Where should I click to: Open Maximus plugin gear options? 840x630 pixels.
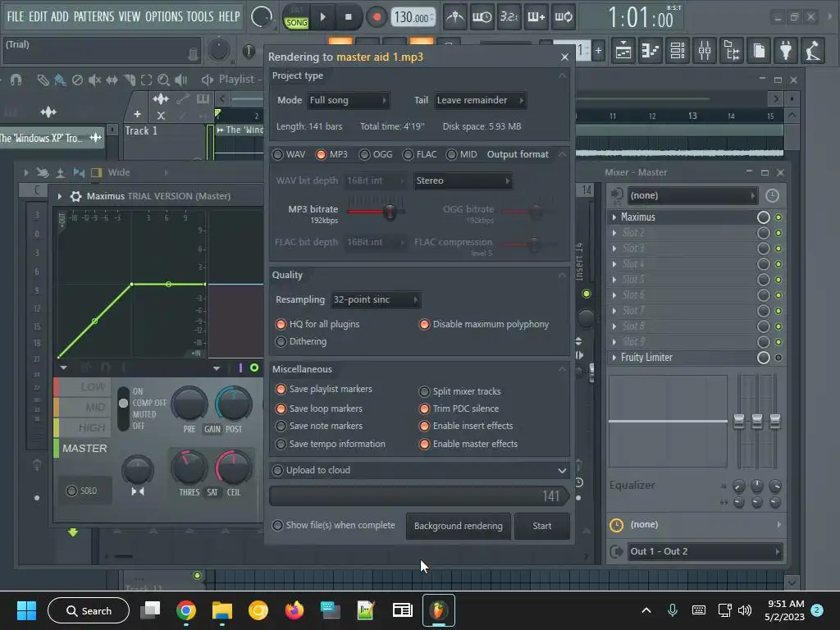click(x=75, y=196)
